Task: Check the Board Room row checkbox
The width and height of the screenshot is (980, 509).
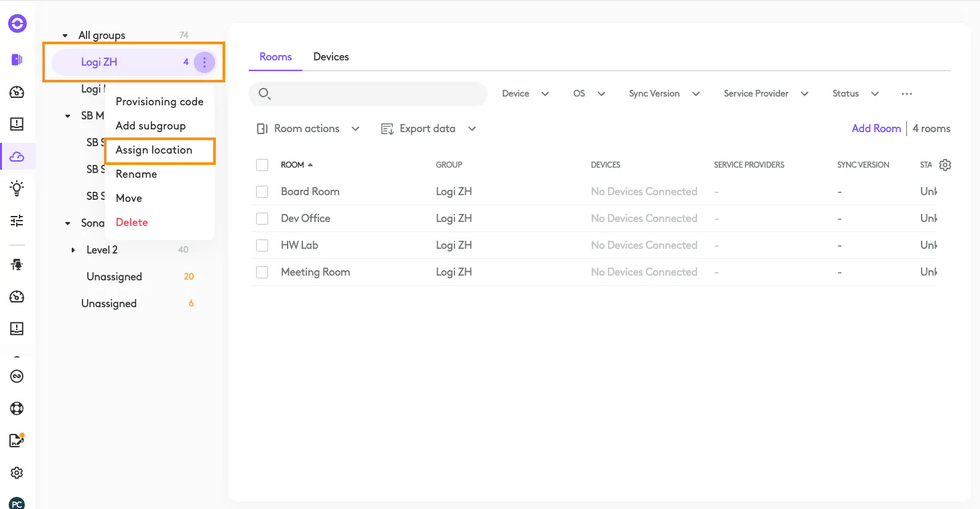Action: tap(262, 192)
